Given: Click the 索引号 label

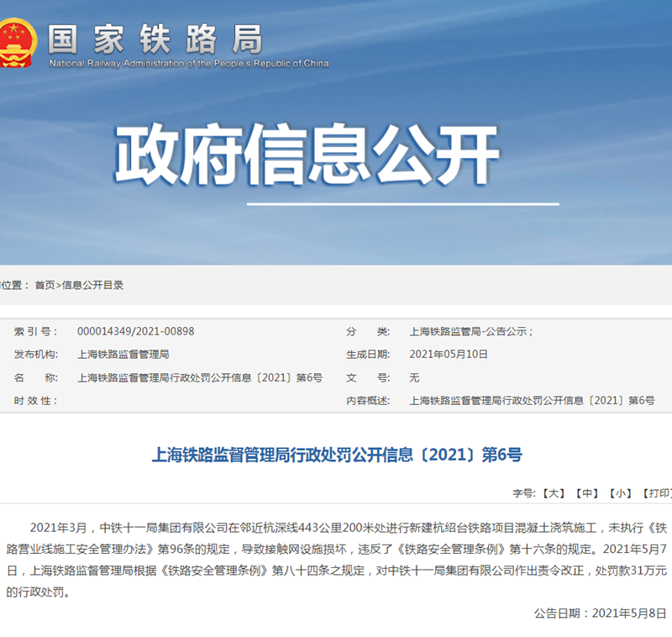Looking at the screenshot, I should click(x=35, y=331).
